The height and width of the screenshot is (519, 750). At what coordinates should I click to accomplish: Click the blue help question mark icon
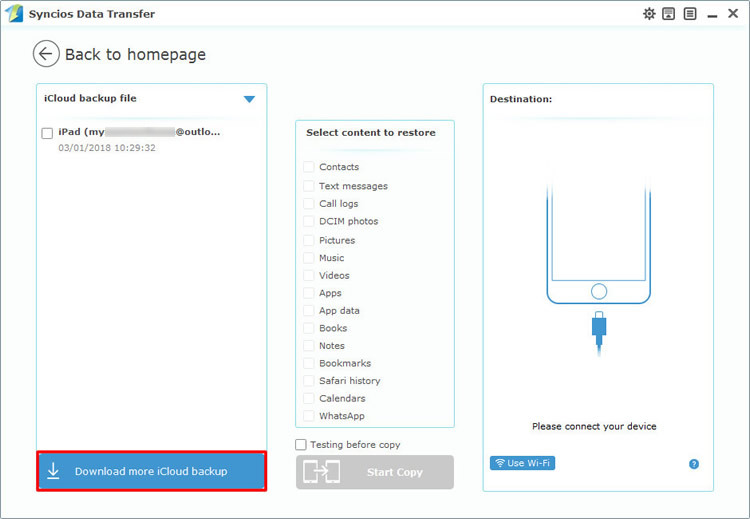click(x=694, y=464)
